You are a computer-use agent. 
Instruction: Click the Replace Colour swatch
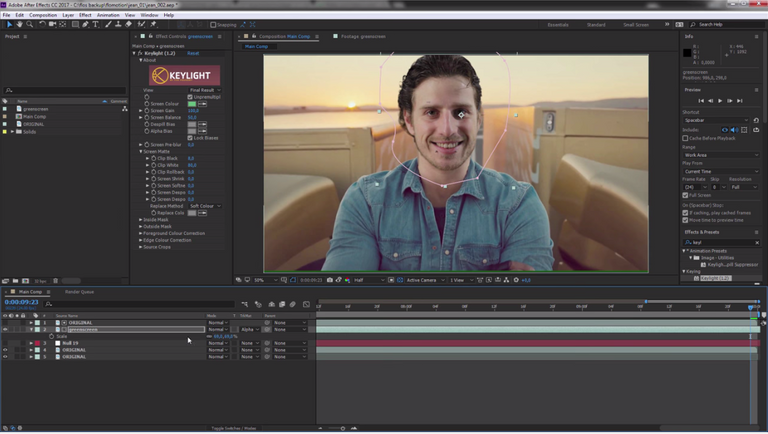[x=192, y=213]
